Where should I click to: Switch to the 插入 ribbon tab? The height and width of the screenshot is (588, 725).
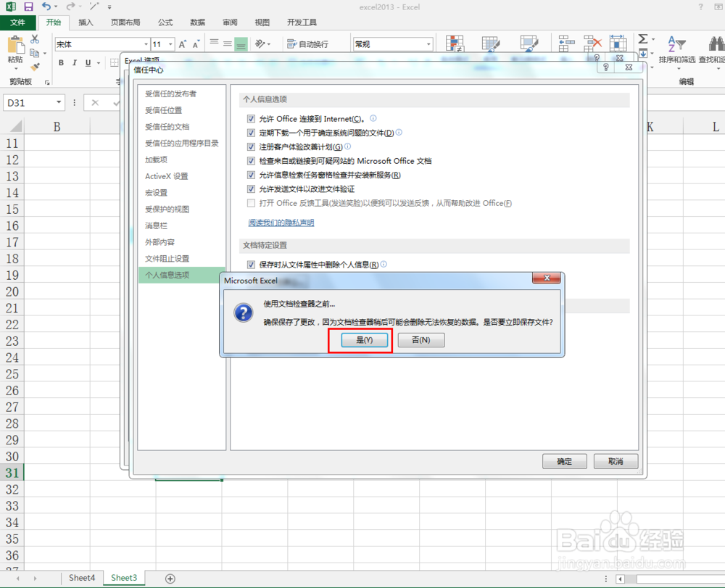pyautogui.click(x=86, y=22)
